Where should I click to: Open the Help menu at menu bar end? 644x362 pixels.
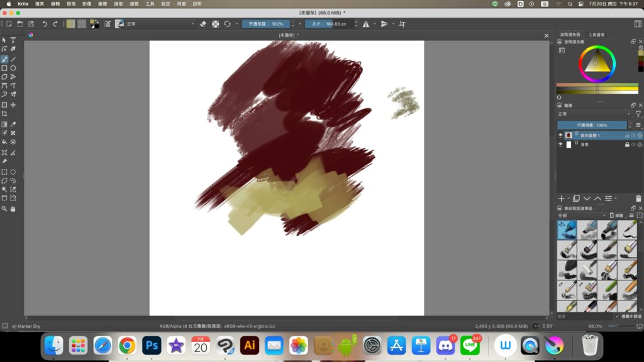pos(197,4)
